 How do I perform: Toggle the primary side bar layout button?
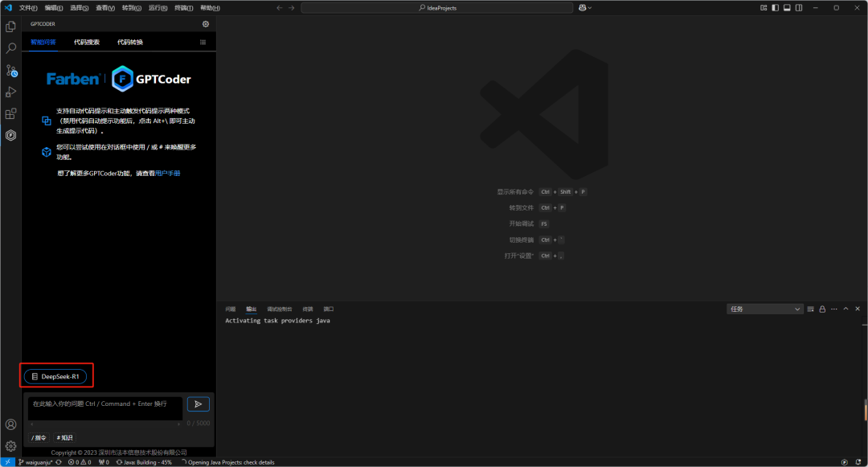(x=776, y=8)
